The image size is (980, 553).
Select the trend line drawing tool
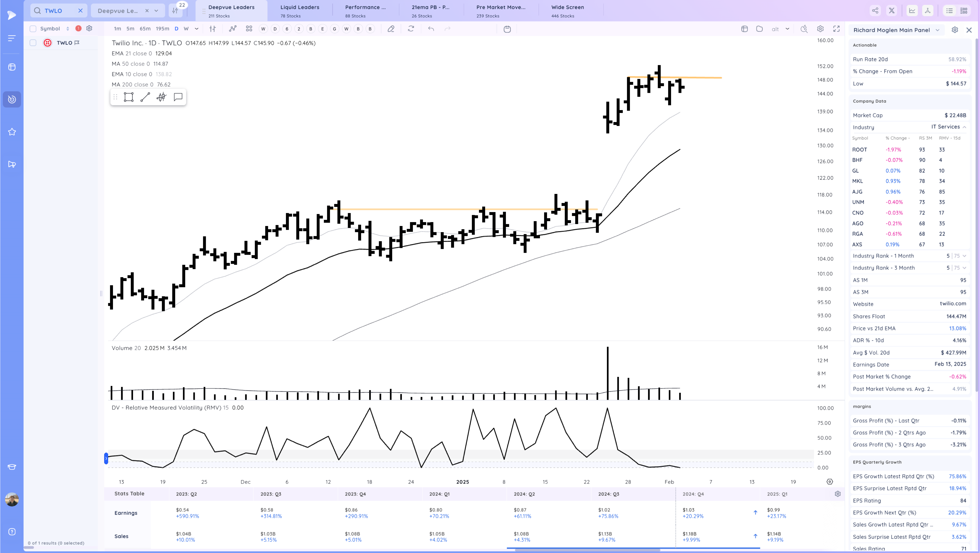coord(145,97)
